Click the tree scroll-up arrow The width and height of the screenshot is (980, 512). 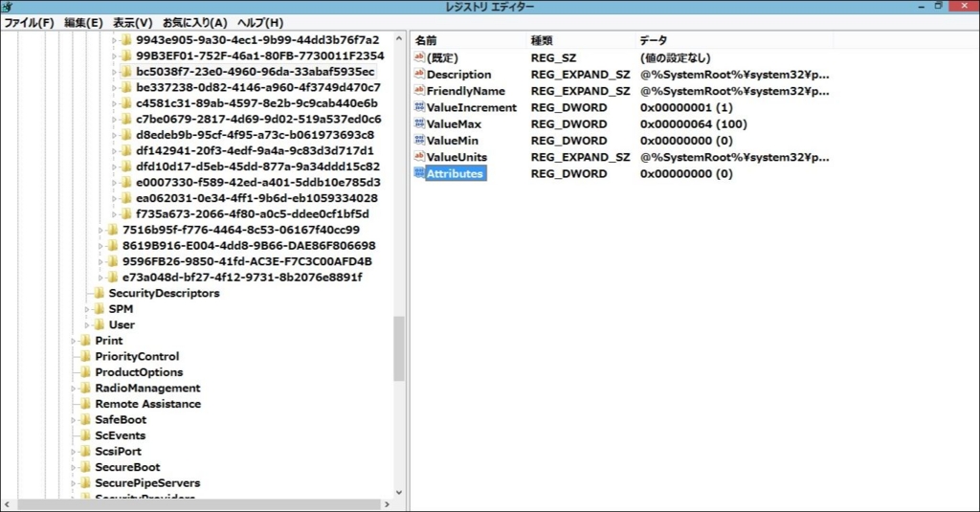click(399, 39)
